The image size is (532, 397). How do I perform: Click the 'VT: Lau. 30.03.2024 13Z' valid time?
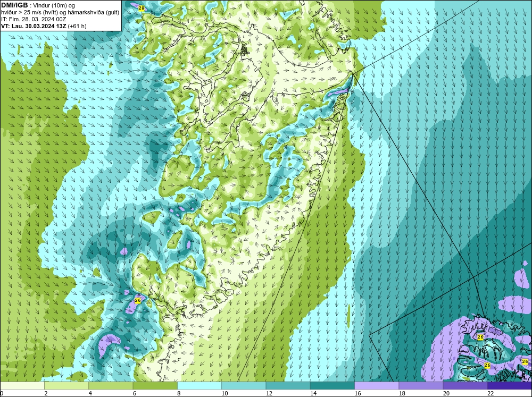coord(34,26)
